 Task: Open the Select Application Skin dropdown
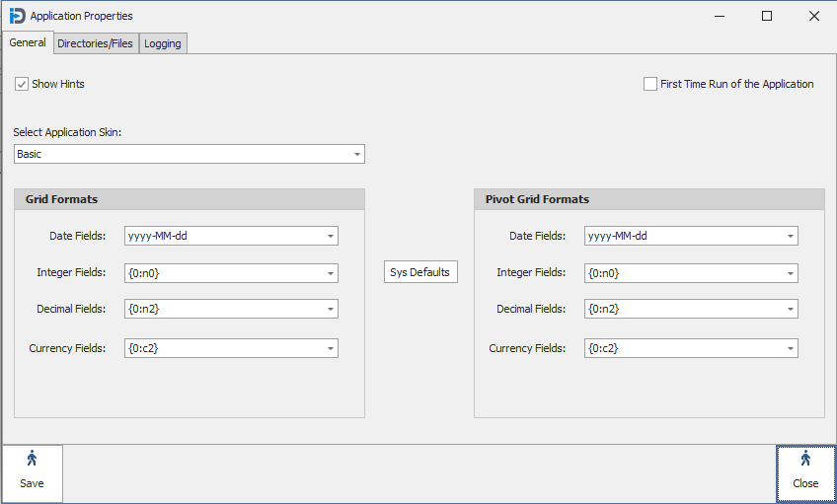pos(356,155)
